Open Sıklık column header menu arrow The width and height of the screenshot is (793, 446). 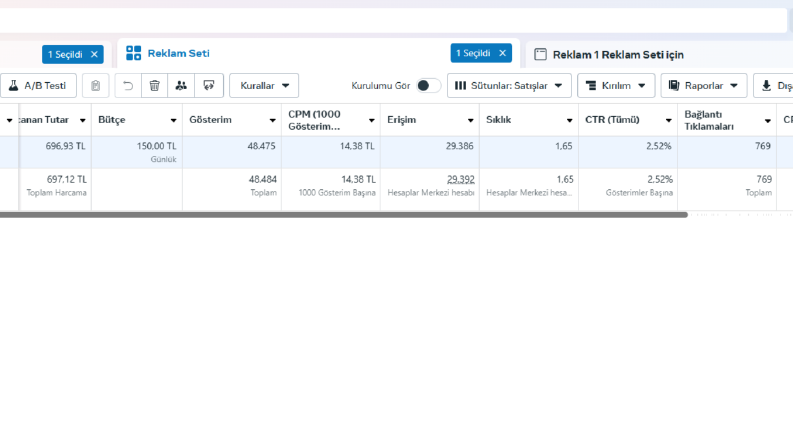[x=569, y=120]
